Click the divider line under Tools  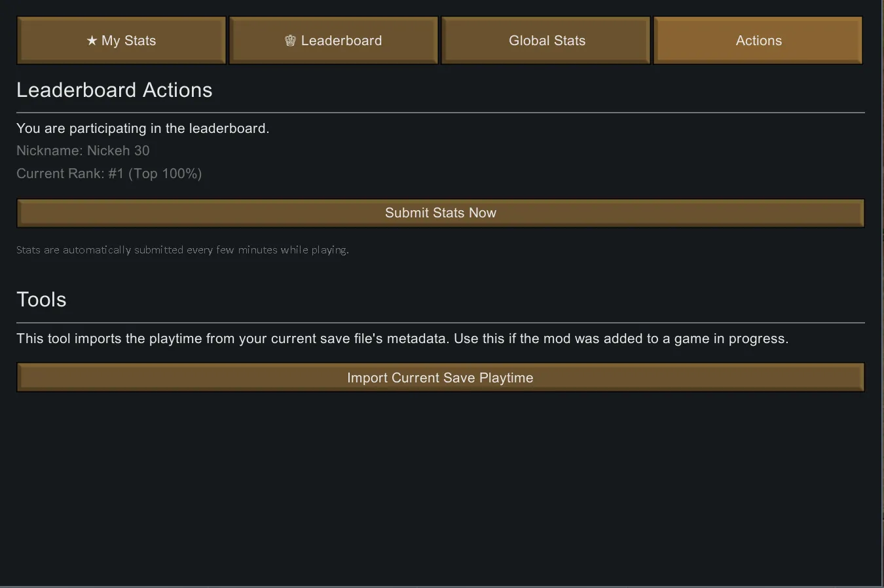[440, 323]
